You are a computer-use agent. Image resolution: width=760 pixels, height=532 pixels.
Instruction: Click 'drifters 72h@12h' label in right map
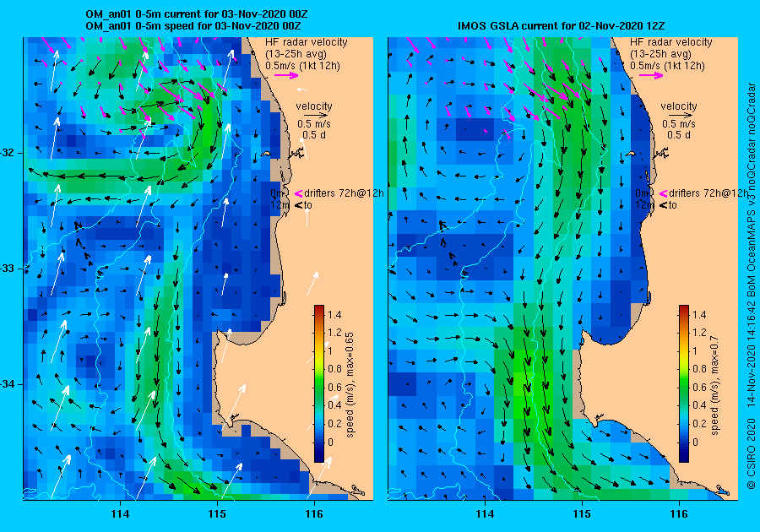tap(708, 193)
